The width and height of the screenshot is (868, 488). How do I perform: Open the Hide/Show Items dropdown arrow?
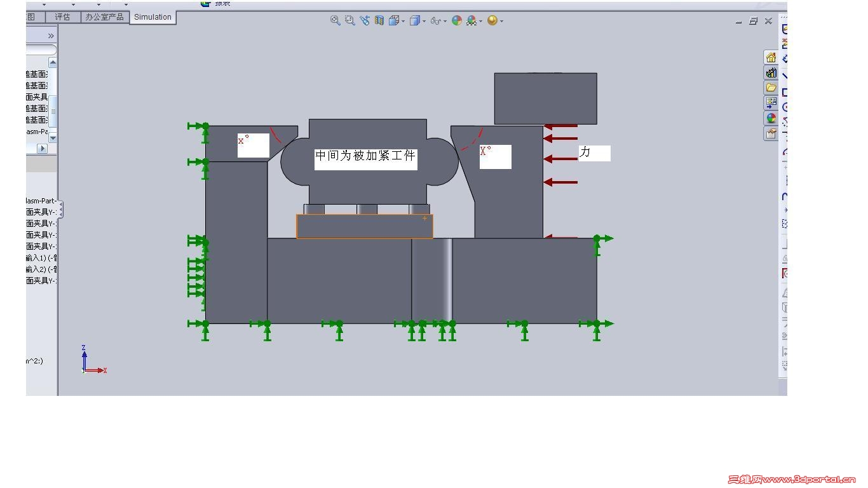click(445, 21)
